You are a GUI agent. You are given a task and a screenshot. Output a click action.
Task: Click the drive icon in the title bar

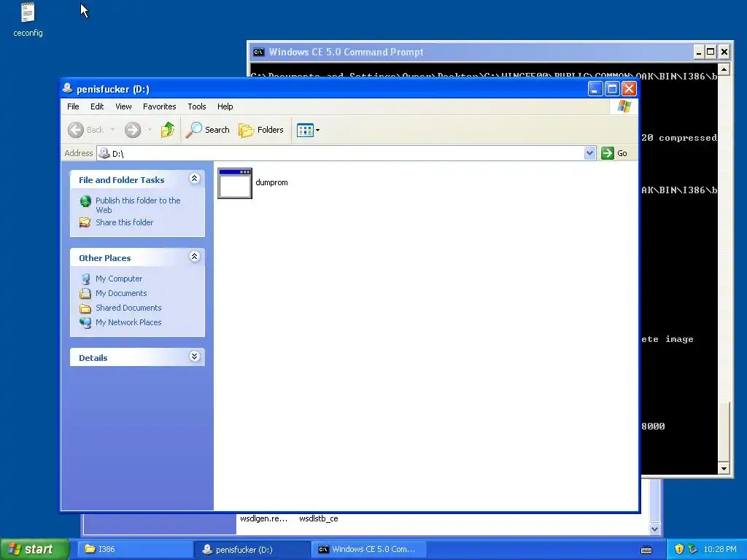(x=68, y=88)
